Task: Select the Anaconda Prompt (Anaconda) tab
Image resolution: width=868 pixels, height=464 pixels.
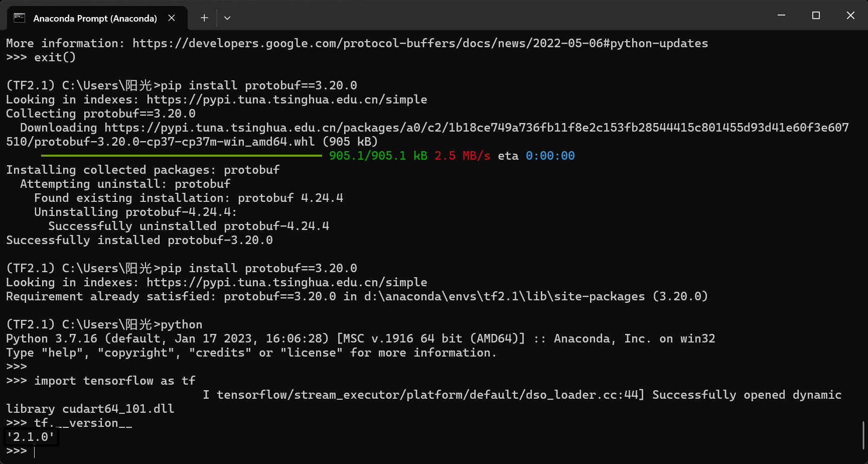Action: (95, 18)
